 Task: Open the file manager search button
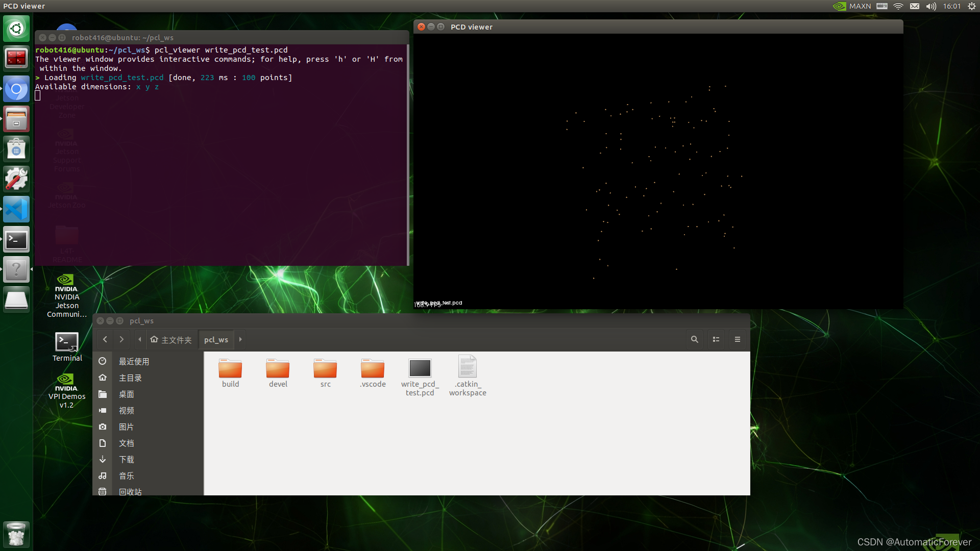[x=695, y=339]
